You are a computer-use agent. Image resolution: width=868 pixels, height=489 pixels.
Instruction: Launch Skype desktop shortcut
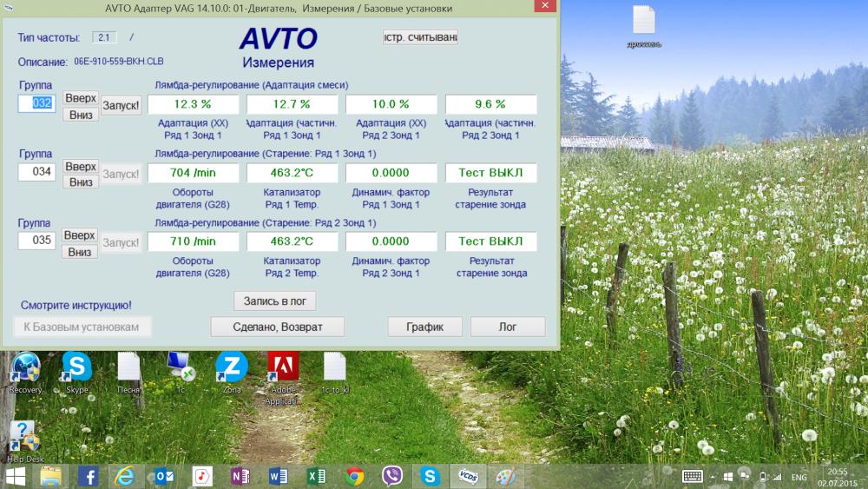point(77,372)
